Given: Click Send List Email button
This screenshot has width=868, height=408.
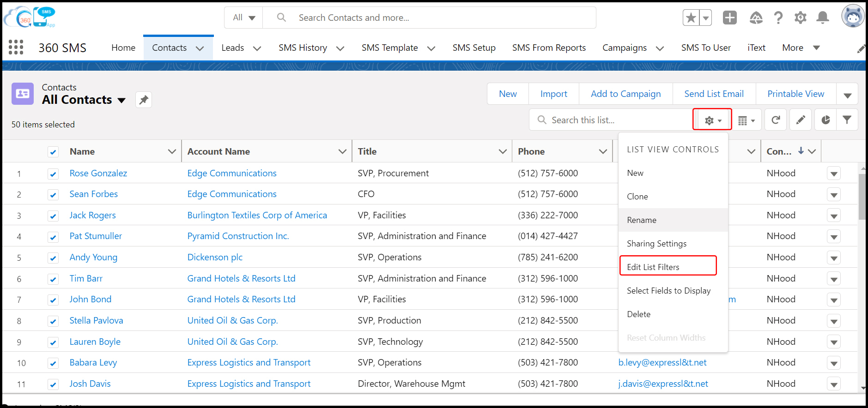Looking at the screenshot, I should pos(714,94).
